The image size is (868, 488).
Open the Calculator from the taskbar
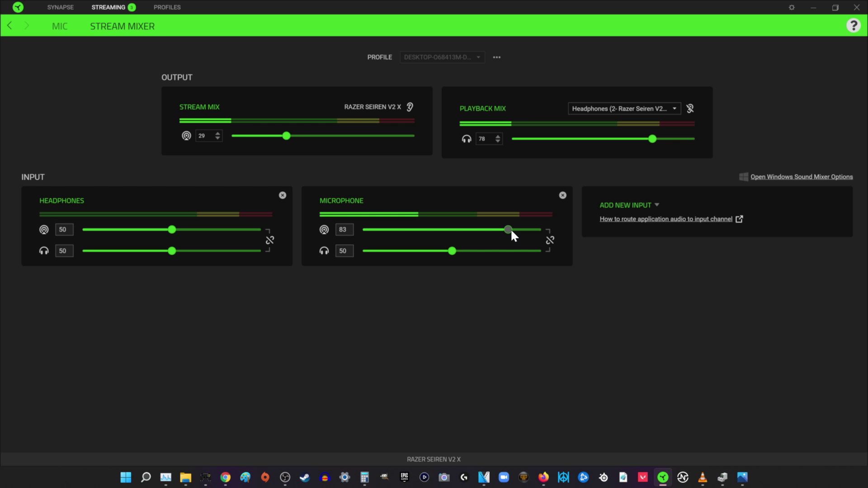click(x=364, y=477)
